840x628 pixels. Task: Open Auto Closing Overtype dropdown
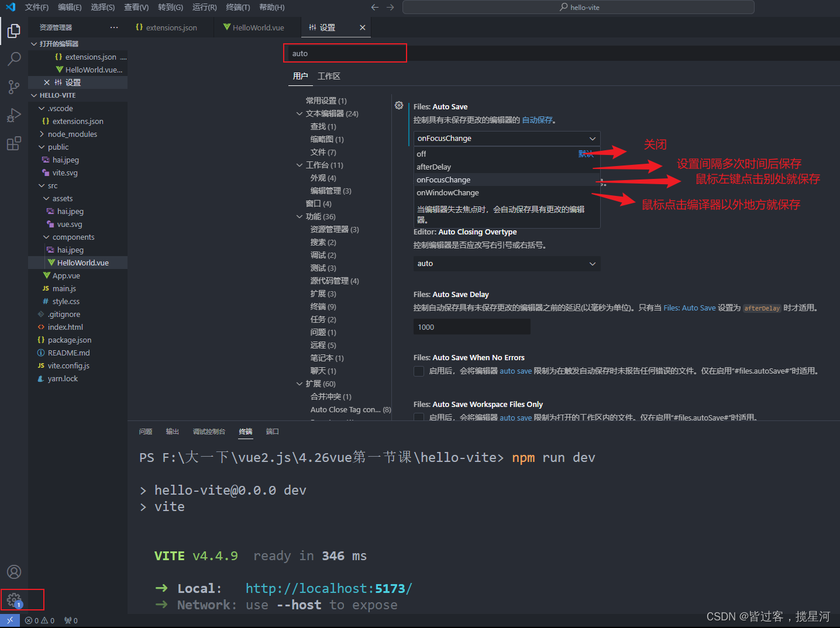[x=507, y=263]
